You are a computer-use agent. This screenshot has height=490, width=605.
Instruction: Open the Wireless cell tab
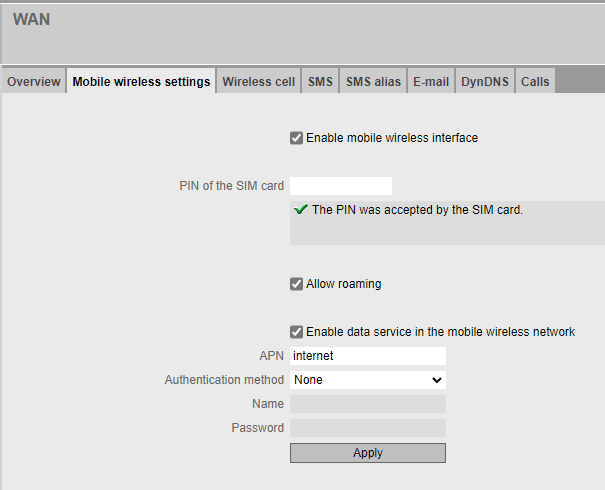click(258, 82)
